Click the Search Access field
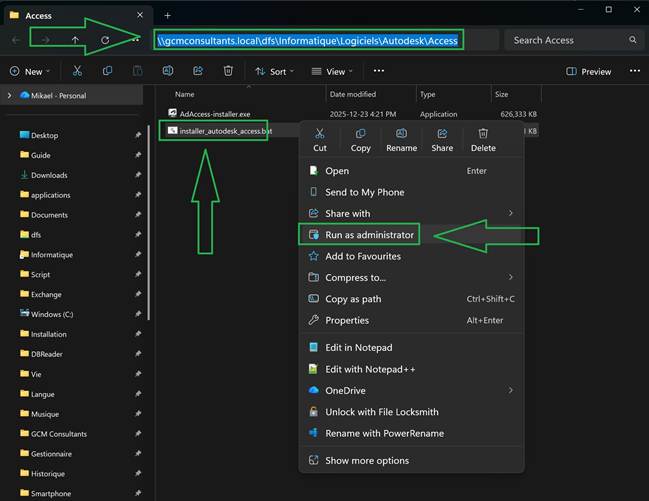649x501 pixels. tap(573, 40)
